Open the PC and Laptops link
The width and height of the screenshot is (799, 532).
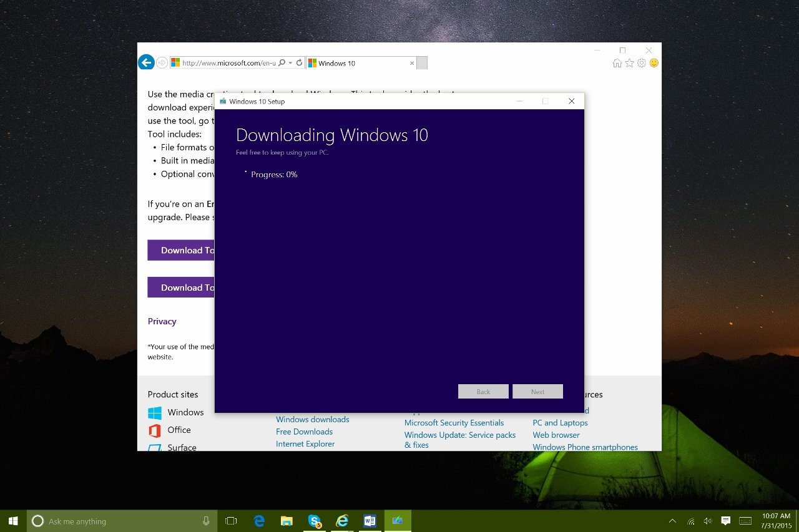click(x=560, y=423)
